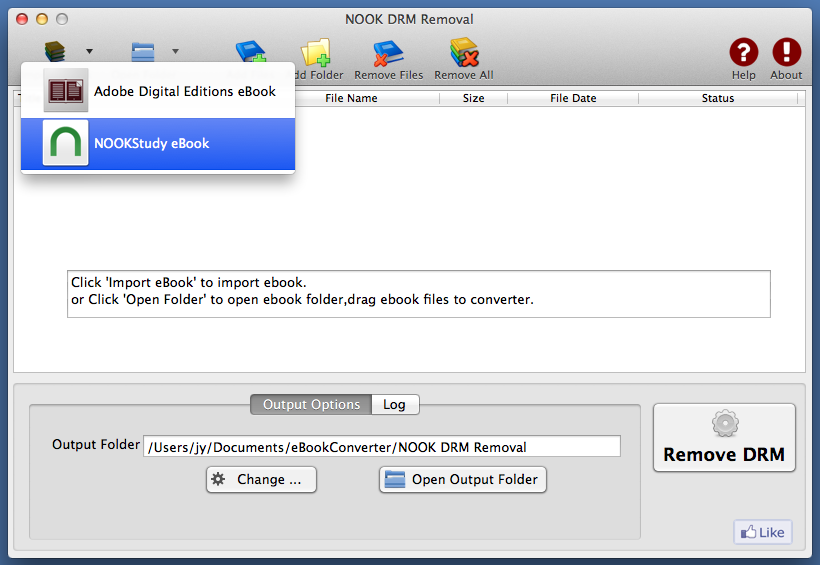This screenshot has width=820, height=565.
Task: Click the gear icon on Change button
Action: tap(219, 479)
